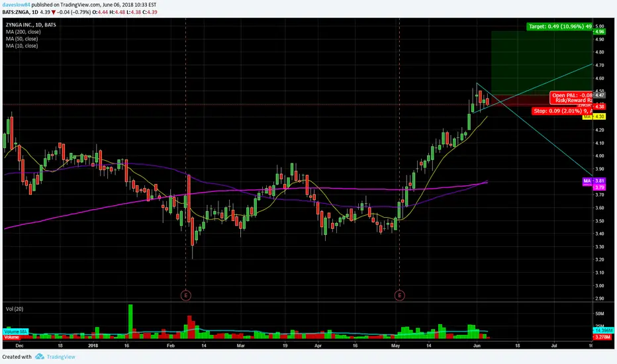The height and width of the screenshot is (364, 617).
Task: Click the 3.00 price axis label
Action: (600, 286)
